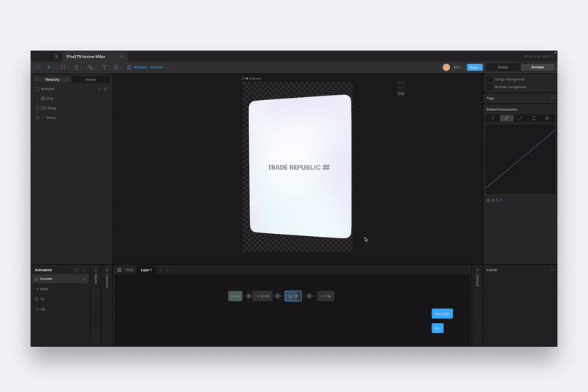588x392 pixels.
Task: Select the Blank state node
Action: [x=262, y=296]
